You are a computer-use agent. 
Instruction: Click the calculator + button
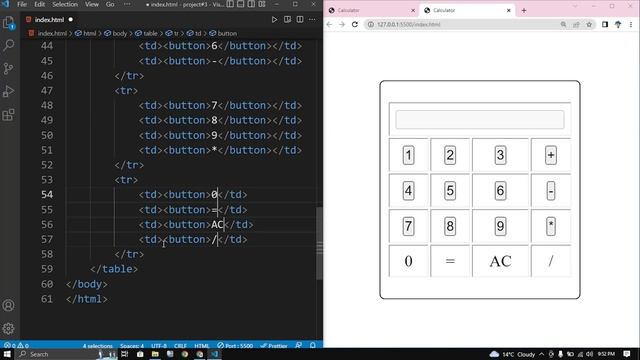click(551, 155)
